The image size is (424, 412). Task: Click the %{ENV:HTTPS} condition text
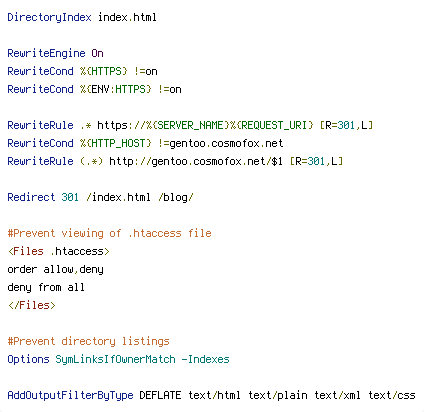116,89
